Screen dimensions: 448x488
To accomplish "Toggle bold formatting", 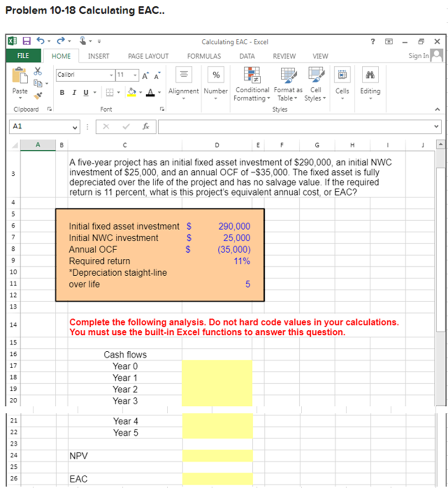I will coord(61,91).
